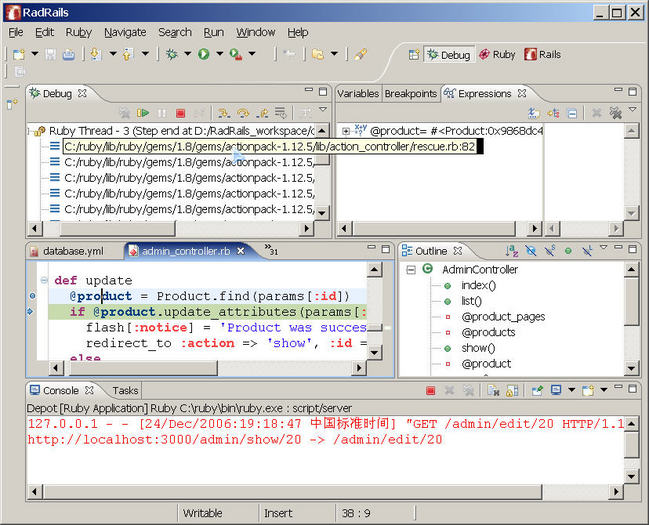Click the red Terminate icon in Debug view
649x525 pixels.
click(180, 113)
